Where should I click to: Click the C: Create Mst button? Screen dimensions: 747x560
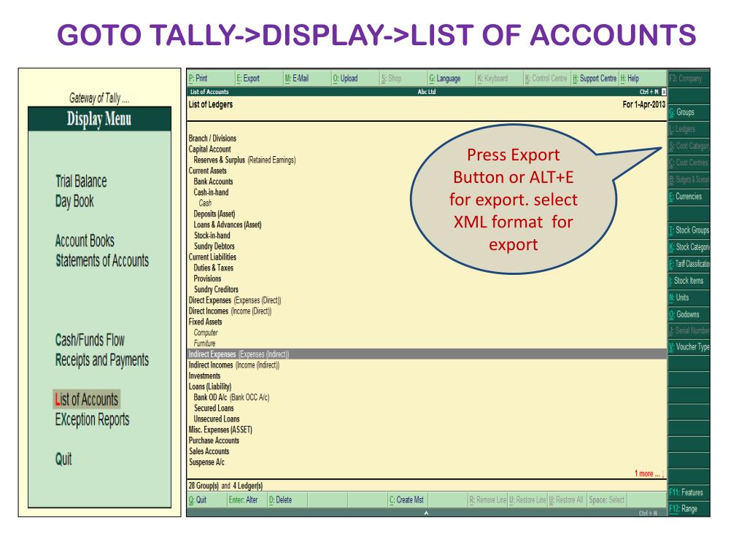[406, 500]
